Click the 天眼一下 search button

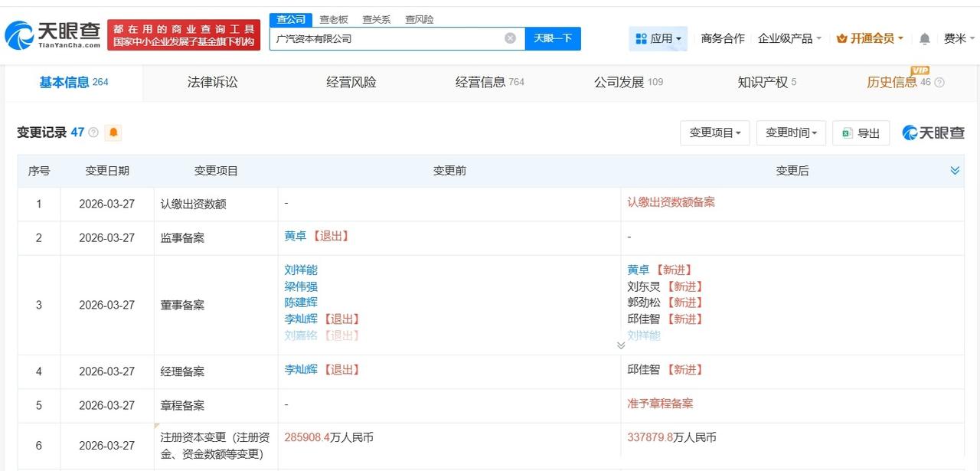coord(553,38)
